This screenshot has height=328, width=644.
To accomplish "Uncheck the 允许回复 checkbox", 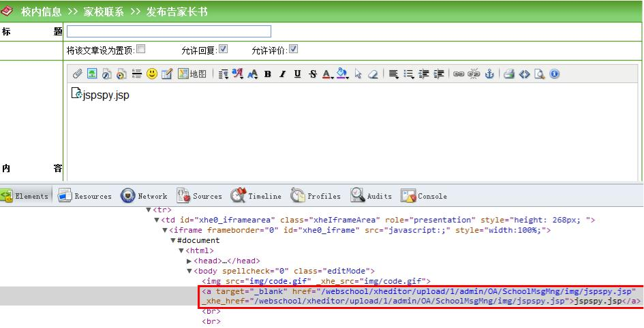I will pyautogui.click(x=223, y=49).
